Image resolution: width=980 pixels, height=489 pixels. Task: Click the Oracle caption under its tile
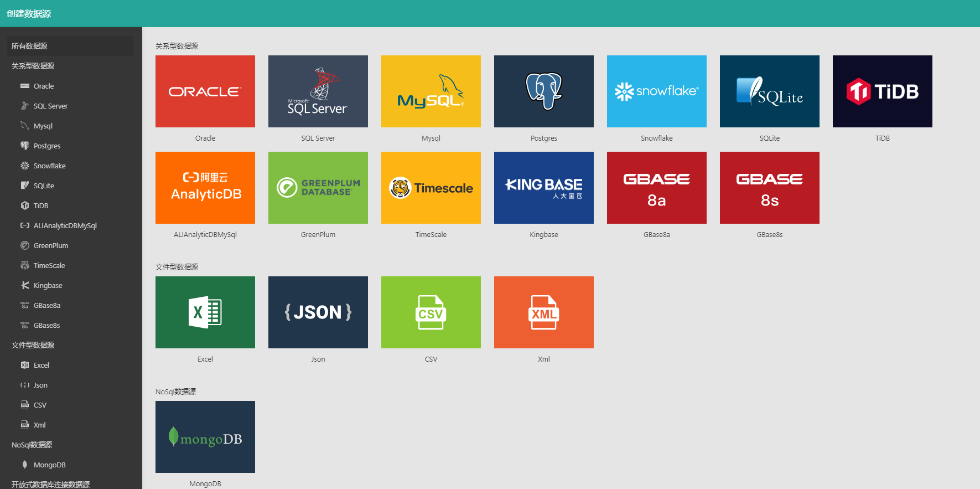point(205,138)
